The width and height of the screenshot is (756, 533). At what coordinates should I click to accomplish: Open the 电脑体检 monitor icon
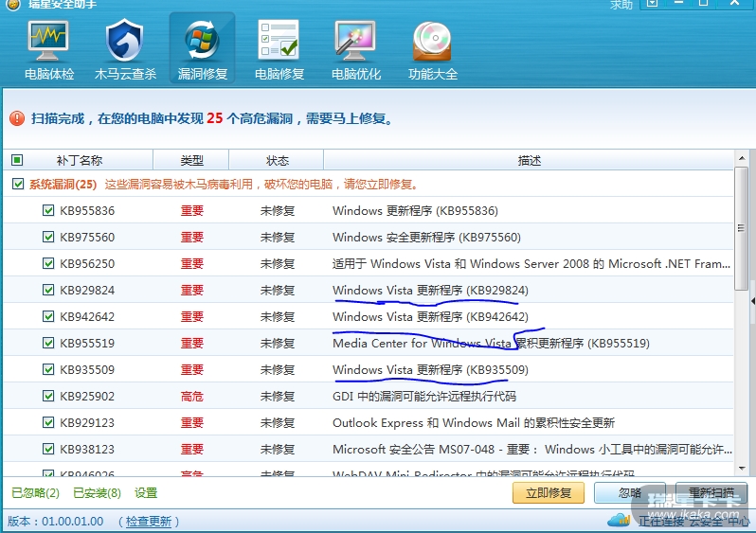tap(48, 40)
